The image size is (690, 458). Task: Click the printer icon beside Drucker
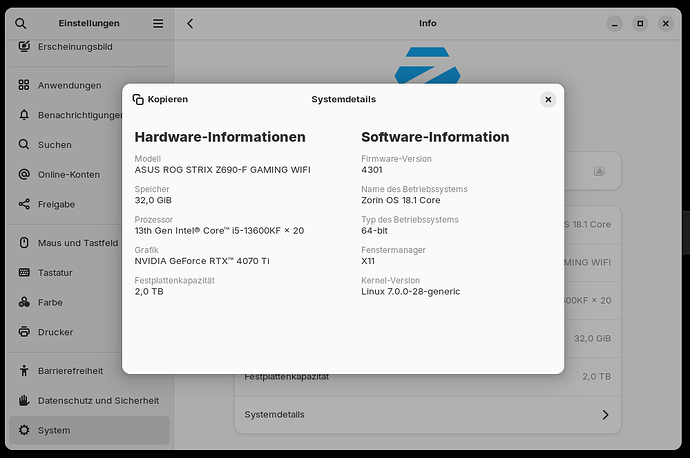[24, 332]
